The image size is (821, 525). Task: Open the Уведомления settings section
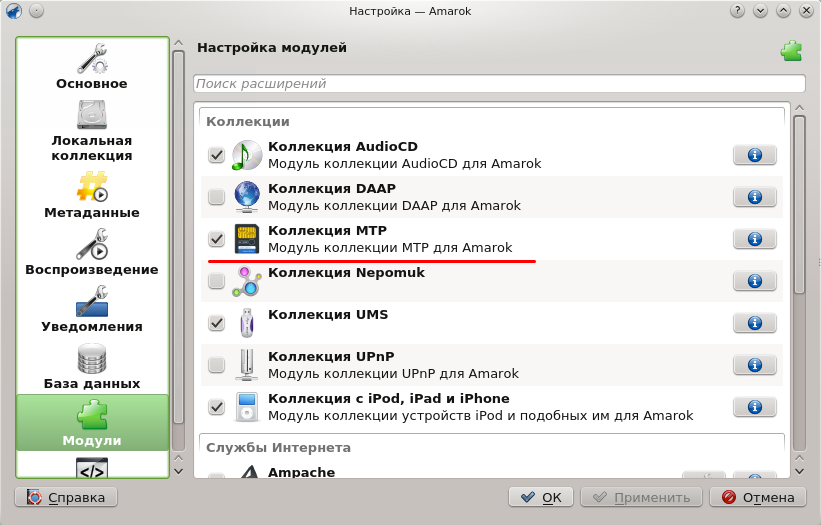click(92, 309)
